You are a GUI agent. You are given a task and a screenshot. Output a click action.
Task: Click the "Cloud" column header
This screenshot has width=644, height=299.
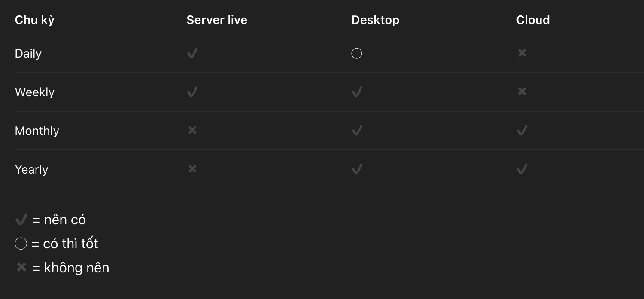tap(533, 20)
